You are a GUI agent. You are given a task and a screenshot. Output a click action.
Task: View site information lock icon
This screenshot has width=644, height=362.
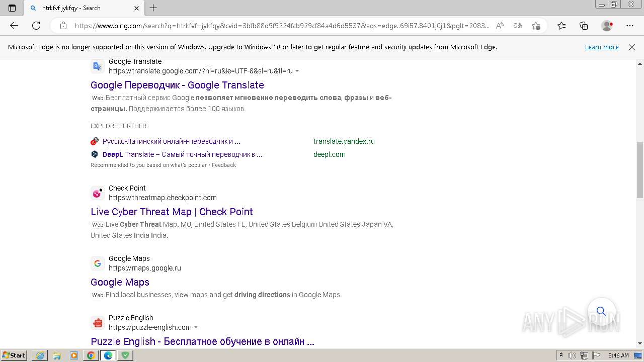(63, 26)
